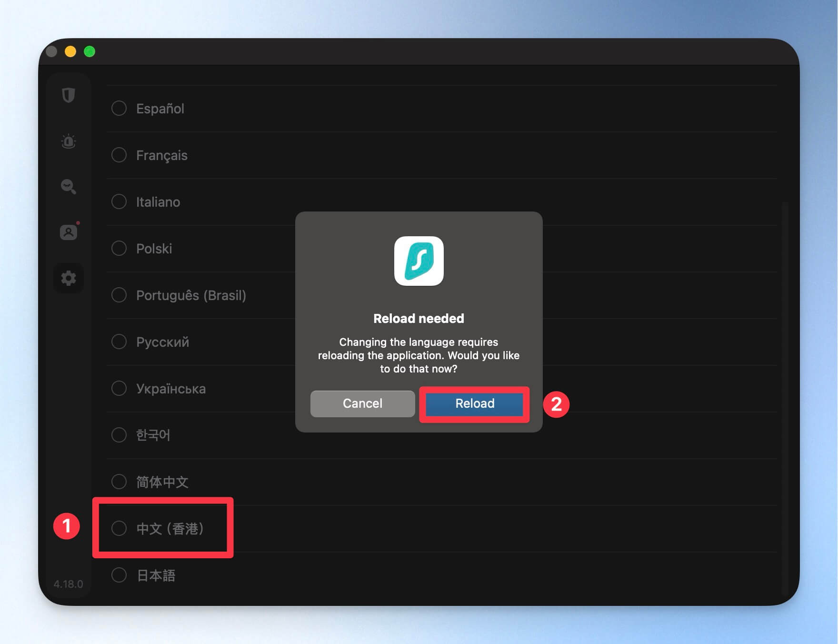Viewport: 838px width, 644px height.
Task: Open the VPN shield tab in sidebar
Action: tap(69, 95)
